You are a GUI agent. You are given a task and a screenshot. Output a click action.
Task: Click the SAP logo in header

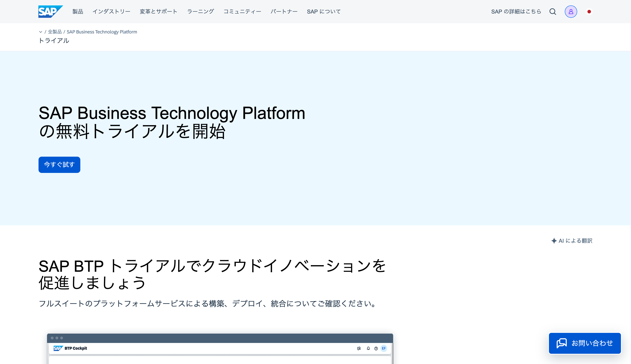(x=50, y=11)
